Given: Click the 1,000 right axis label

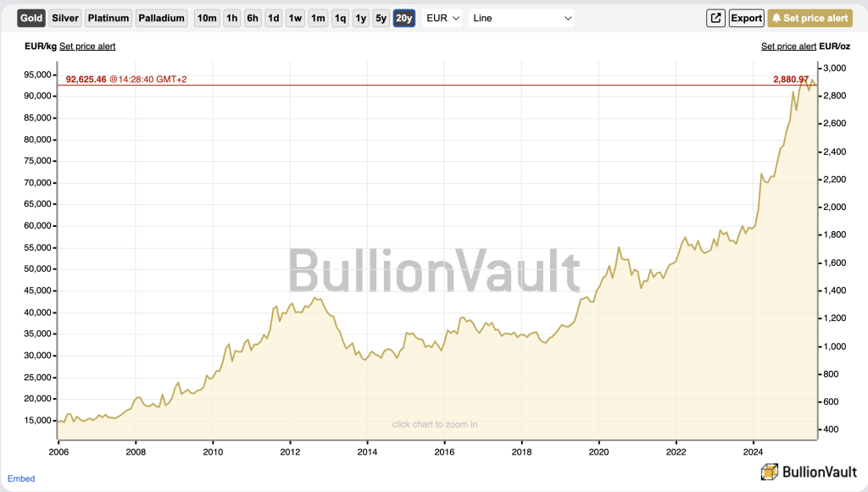Looking at the screenshot, I should click(x=835, y=346).
